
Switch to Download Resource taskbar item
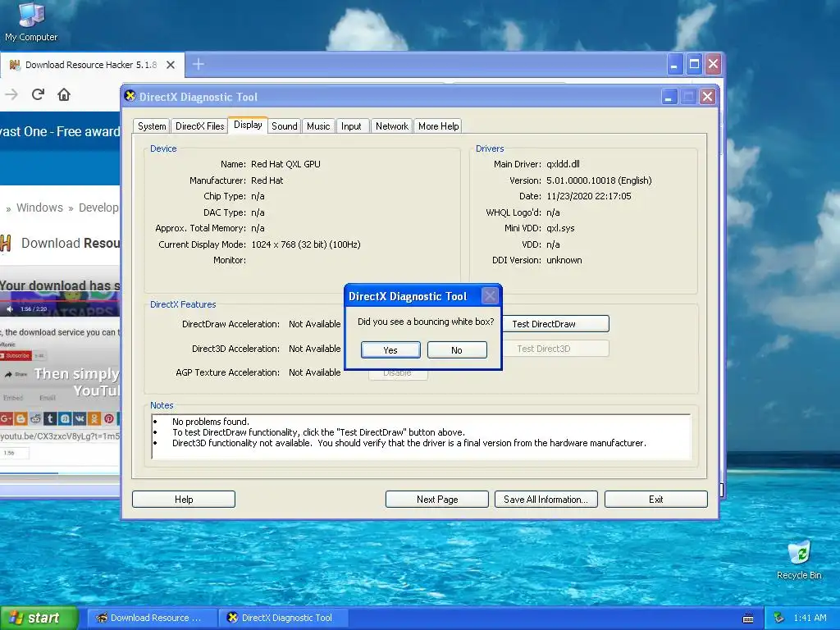tap(153, 618)
